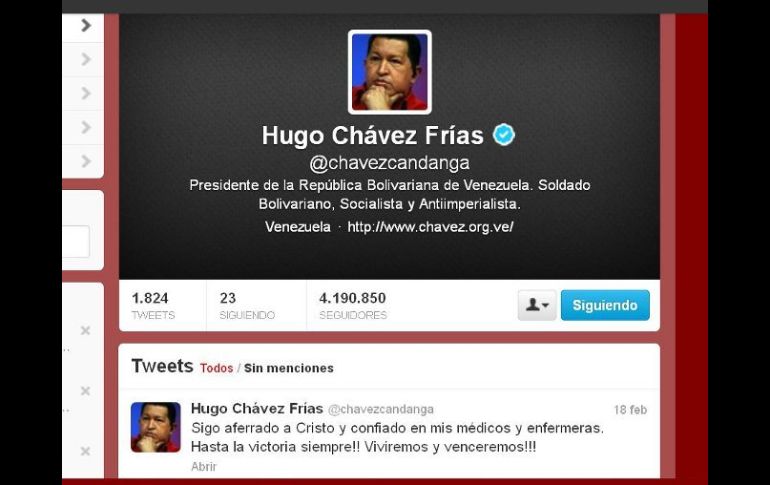This screenshot has height=485, width=770.
Task: Click the @chavezcandanga handle in the tweet
Action: pos(381,409)
